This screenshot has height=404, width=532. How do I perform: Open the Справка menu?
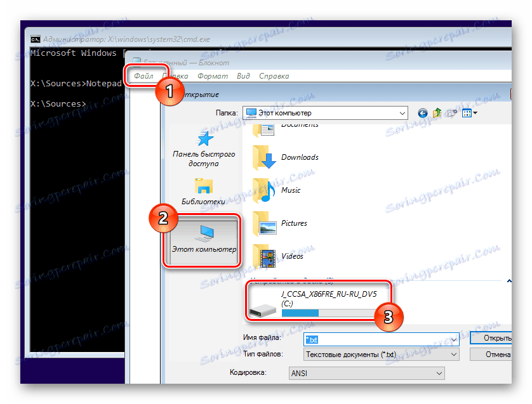point(273,75)
